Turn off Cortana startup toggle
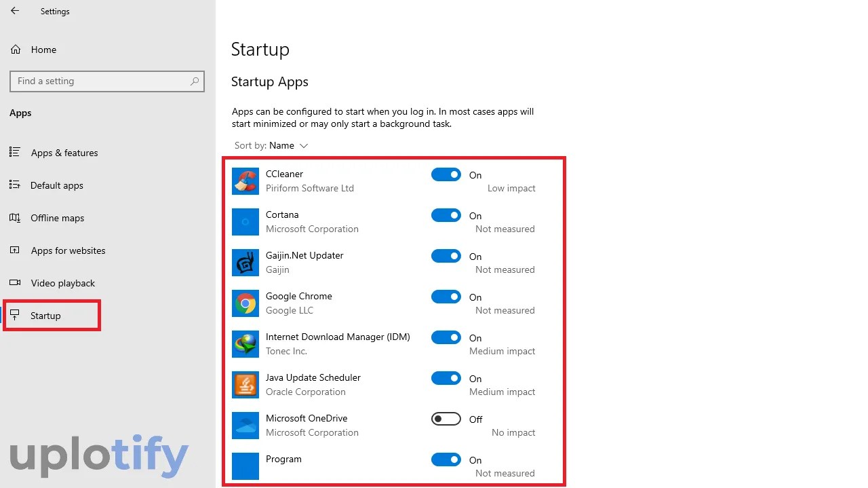 point(446,215)
